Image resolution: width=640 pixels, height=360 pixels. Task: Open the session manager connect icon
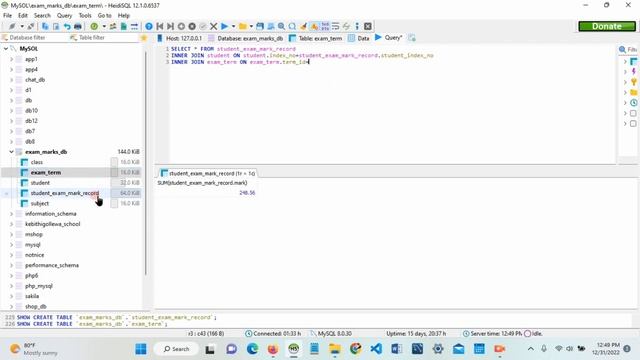(12, 26)
